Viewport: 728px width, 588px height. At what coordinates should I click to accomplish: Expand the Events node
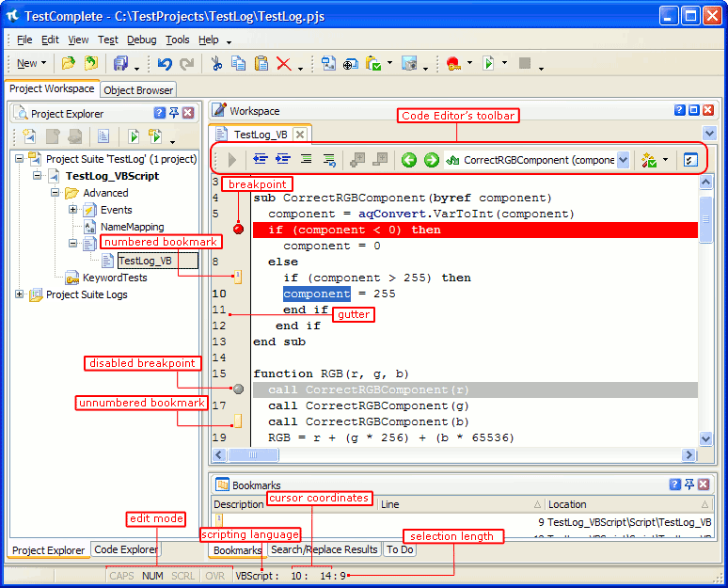tap(72, 210)
